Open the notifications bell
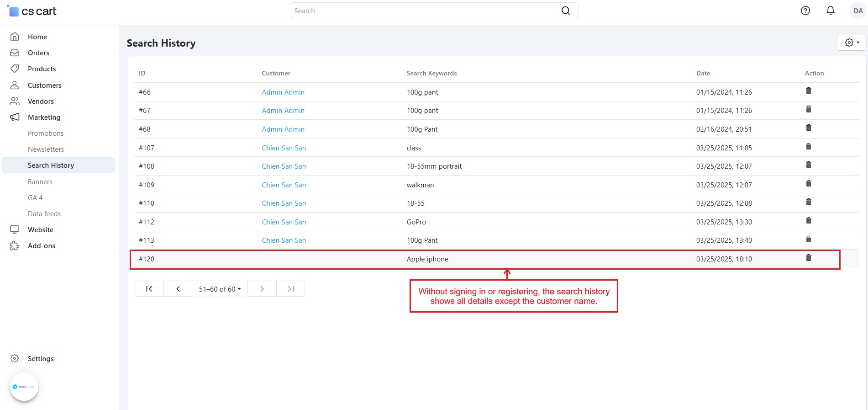 (830, 11)
